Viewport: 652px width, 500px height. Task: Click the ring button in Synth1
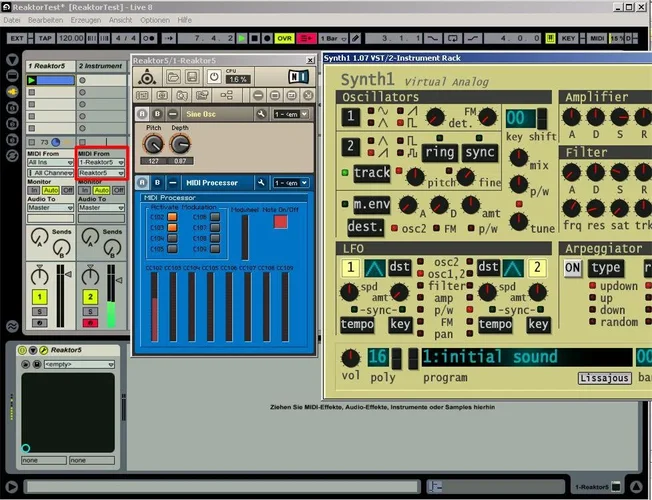pyautogui.click(x=441, y=152)
